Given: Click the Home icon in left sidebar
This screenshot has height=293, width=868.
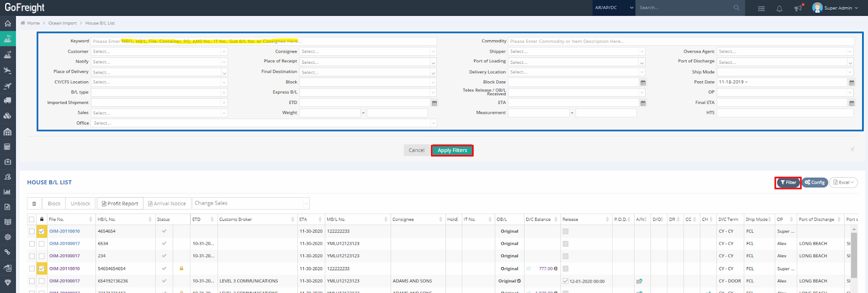Looking at the screenshot, I should pos(8,23).
